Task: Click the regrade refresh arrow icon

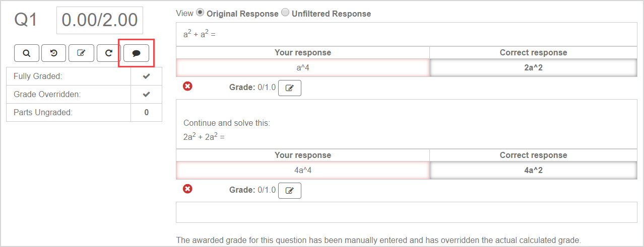Action: click(x=108, y=53)
